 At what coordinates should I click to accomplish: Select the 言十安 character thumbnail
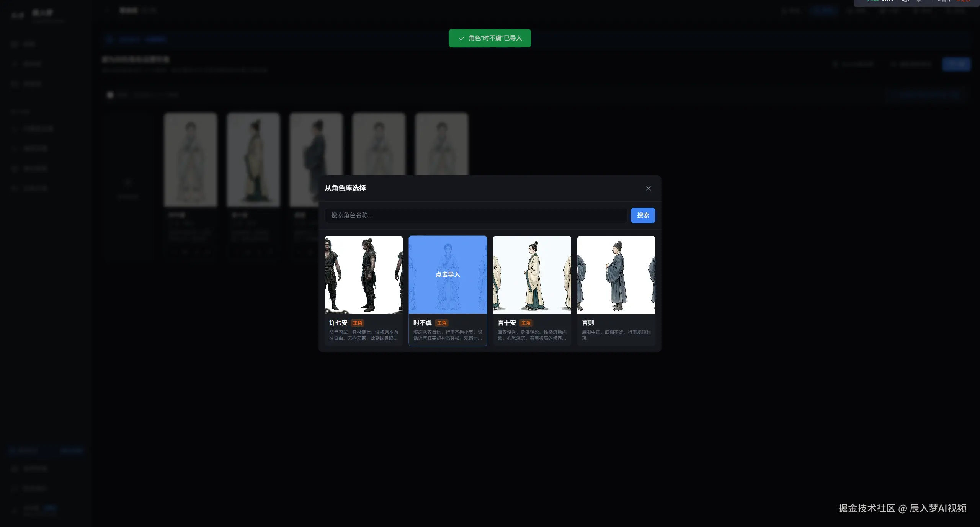coord(532,274)
